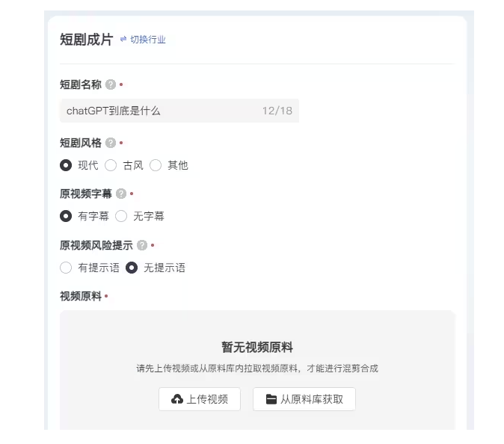Viewport: 504px width, 444px height.
Task: Click the help icon beside 原视频风险提示
Action: (x=142, y=245)
